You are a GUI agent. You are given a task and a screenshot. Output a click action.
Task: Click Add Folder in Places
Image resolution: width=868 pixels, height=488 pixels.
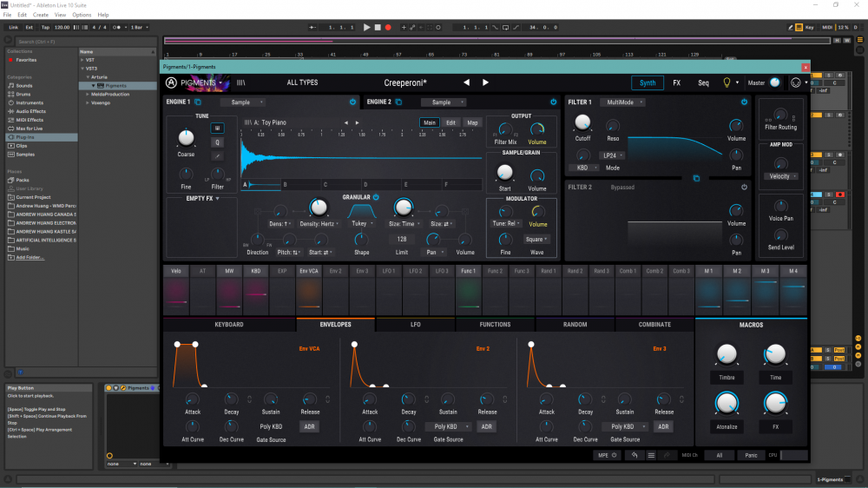pyautogui.click(x=30, y=258)
